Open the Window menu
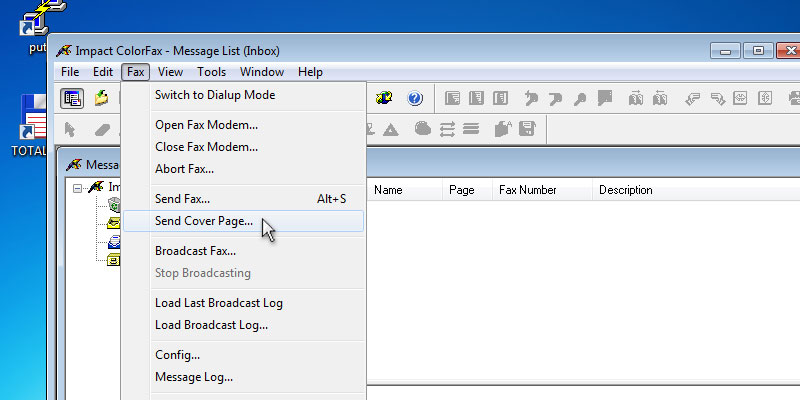Screen dimensions: 800x400 (x=262, y=72)
